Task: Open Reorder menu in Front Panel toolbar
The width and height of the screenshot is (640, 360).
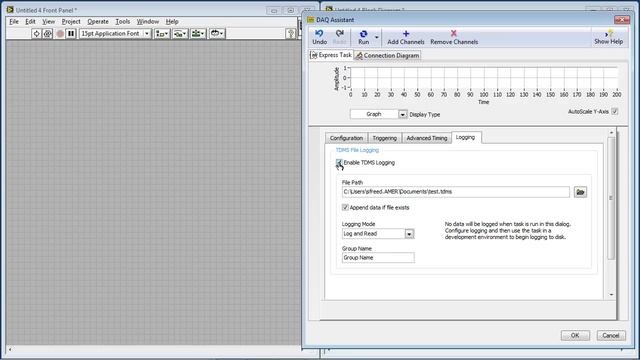Action: click(217, 33)
